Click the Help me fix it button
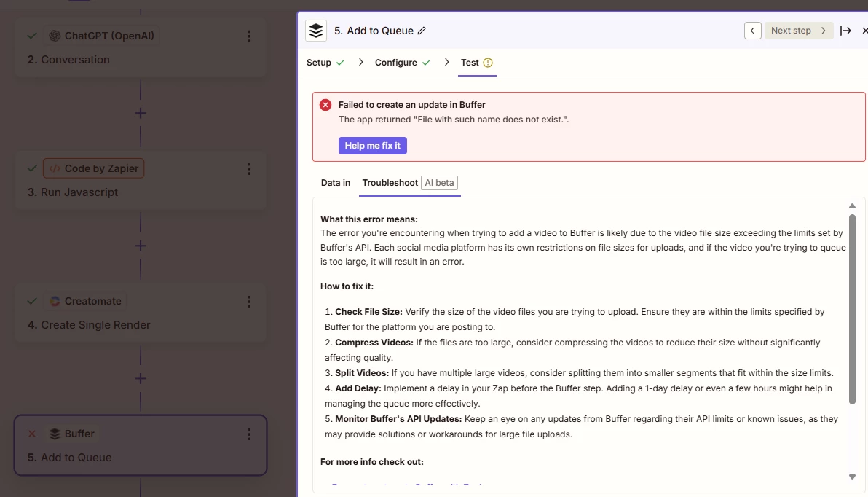 [373, 146]
